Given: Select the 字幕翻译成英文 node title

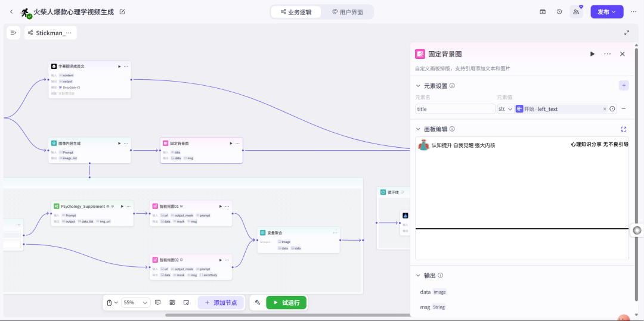Looking at the screenshot, I should click(70, 66).
